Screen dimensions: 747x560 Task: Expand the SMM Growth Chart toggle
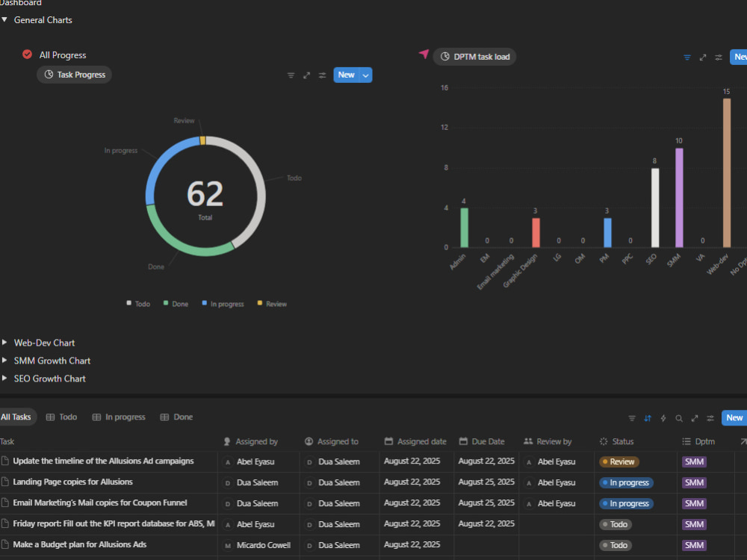point(4,361)
